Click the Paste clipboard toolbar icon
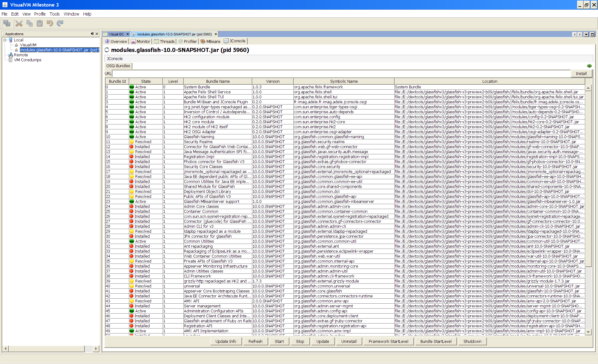Screen dimensions: 598x364 [40, 23]
